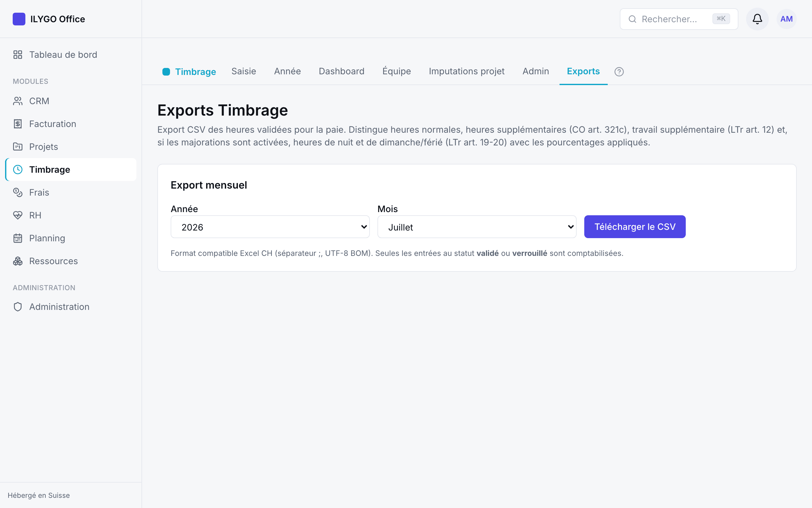Switch to the Imputations projet tab
This screenshot has width=812, height=508.
tap(466, 71)
